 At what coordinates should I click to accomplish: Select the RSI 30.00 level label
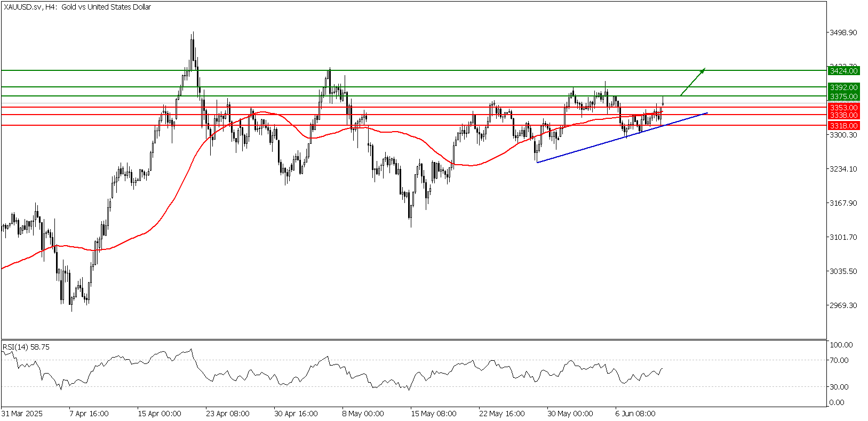839,387
